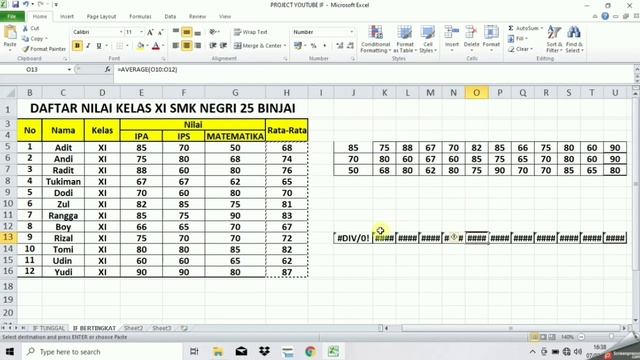This screenshot has height=360, width=640.
Task: Open the Number format dropdown
Action: (351, 32)
